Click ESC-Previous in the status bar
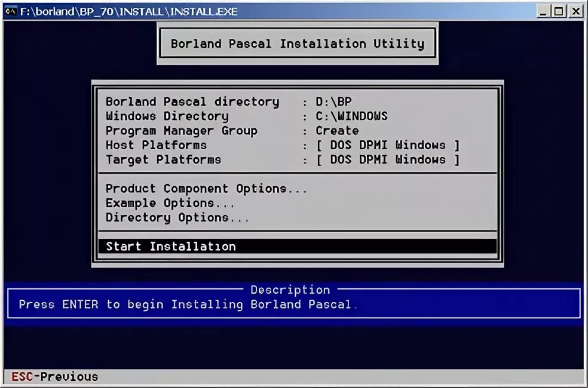Viewport: 588px width, 388px height. pyautogui.click(x=55, y=377)
